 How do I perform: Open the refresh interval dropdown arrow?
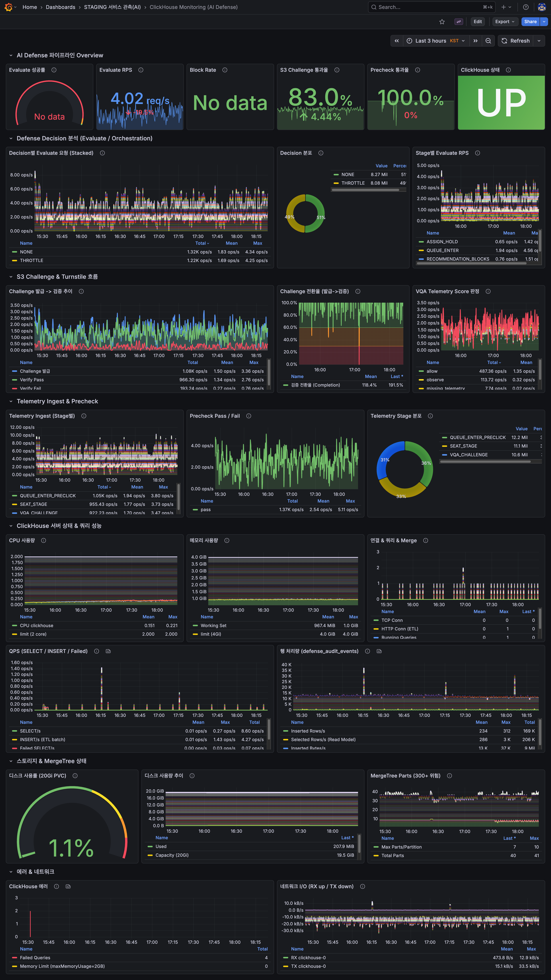click(x=539, y=41)
